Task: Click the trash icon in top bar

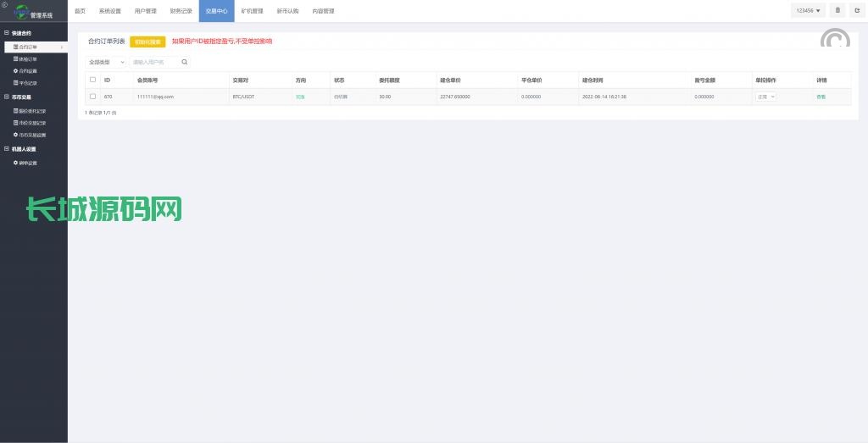Action: (x=837, y=10)
